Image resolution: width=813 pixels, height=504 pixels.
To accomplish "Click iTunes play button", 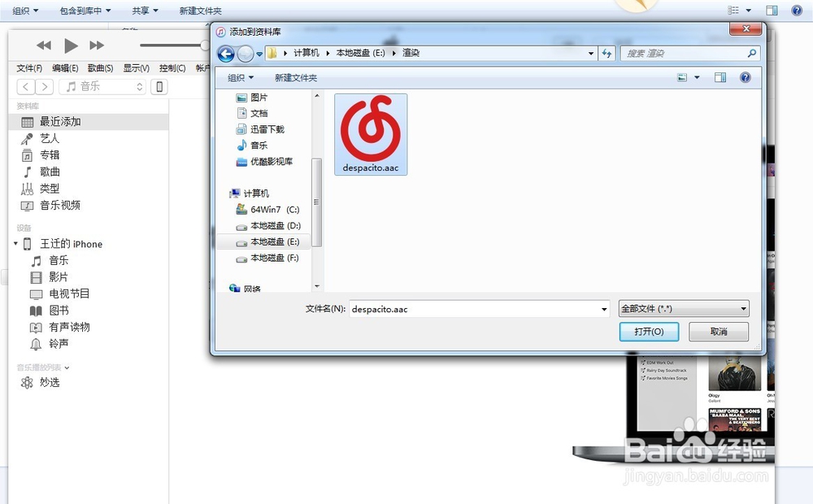I will (x=71, y=46).
